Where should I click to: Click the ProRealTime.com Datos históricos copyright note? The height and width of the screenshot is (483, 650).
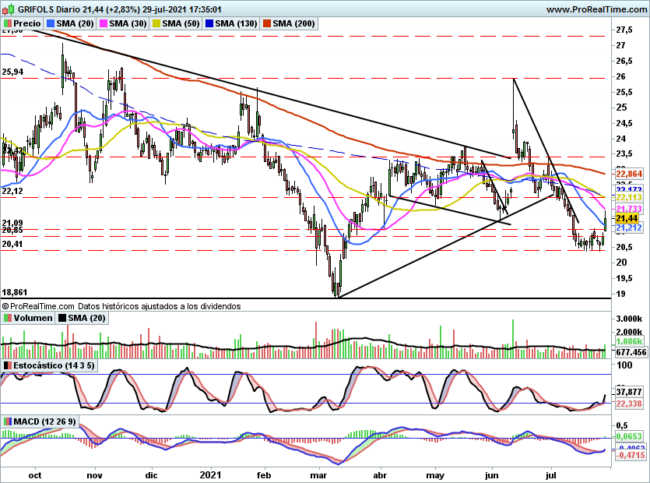click(121, 306)
